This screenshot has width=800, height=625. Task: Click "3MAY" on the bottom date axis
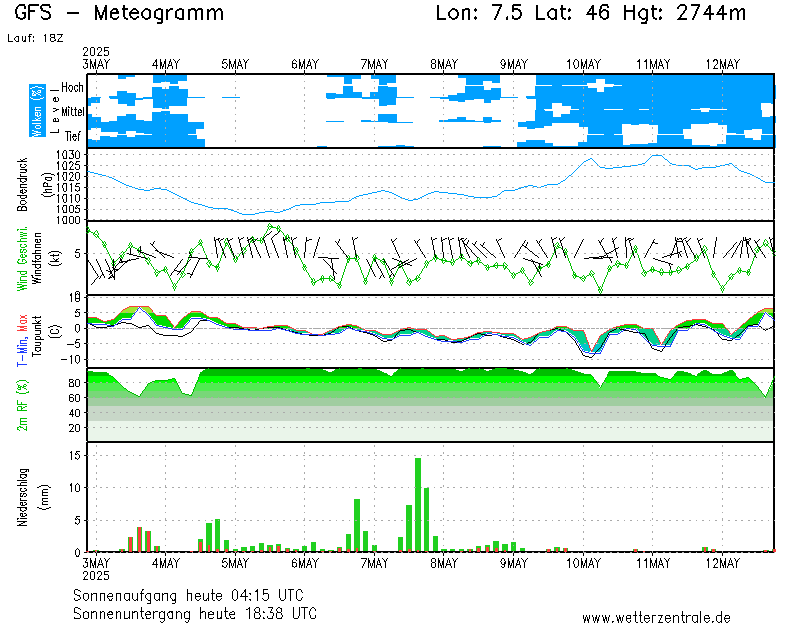pyautogui.click(x=96, y=563)
